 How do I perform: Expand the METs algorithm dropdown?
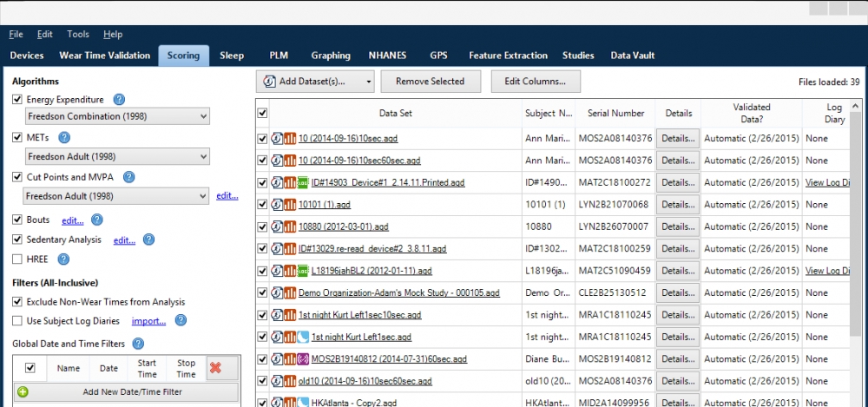(x=116, y=156)
